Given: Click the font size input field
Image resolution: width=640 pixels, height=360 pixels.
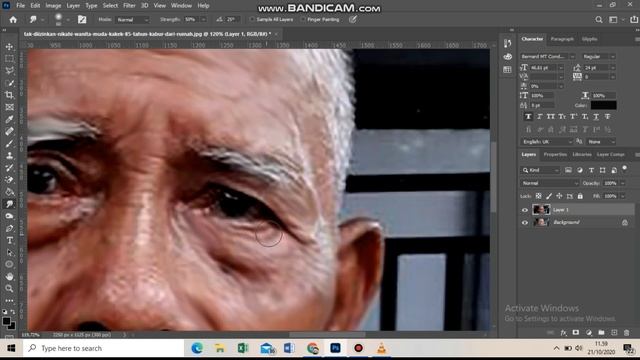Looking at the screenshot, I should (545, 68).
